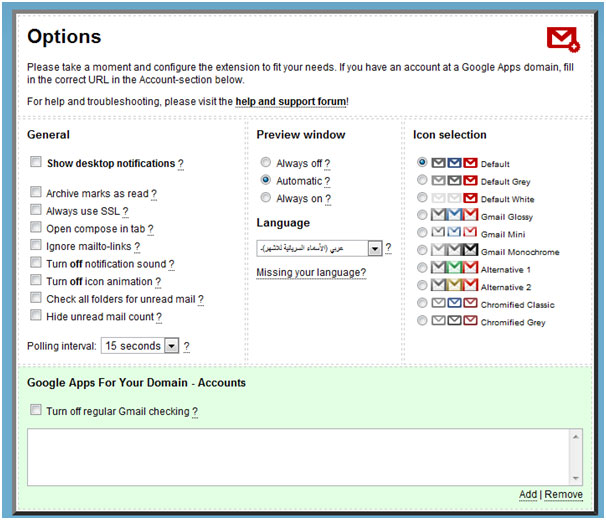Click help question mark beside Polling interval dropdown
The image size is (606, 520).
186,346
